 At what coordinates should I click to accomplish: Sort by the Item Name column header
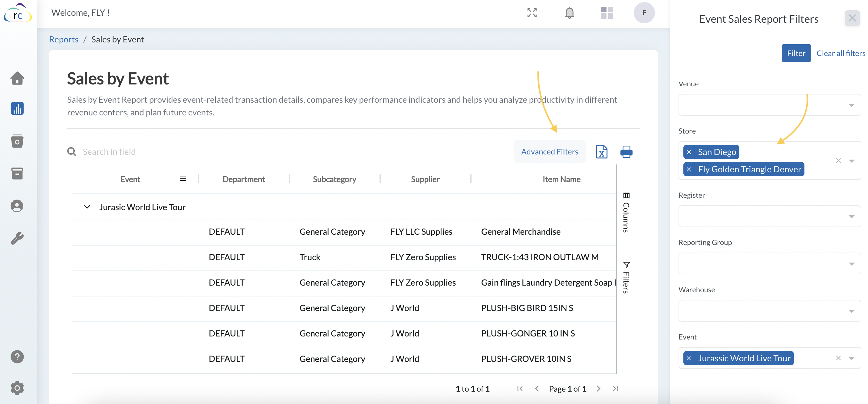[x=561, y=179]
